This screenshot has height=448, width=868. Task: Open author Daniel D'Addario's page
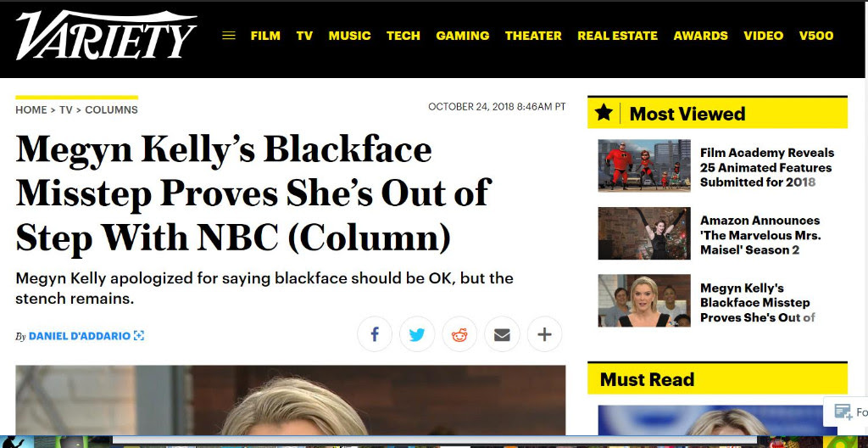pos(79,335)
